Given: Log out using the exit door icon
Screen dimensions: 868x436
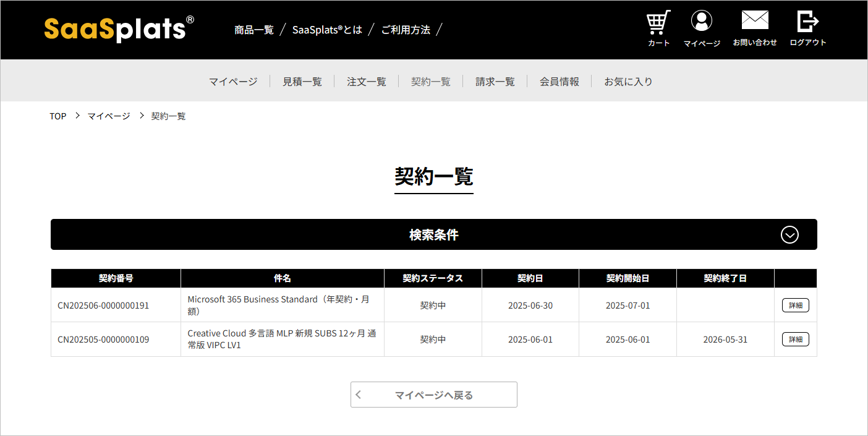Looking at the screenshot, I should click(808, 21).
